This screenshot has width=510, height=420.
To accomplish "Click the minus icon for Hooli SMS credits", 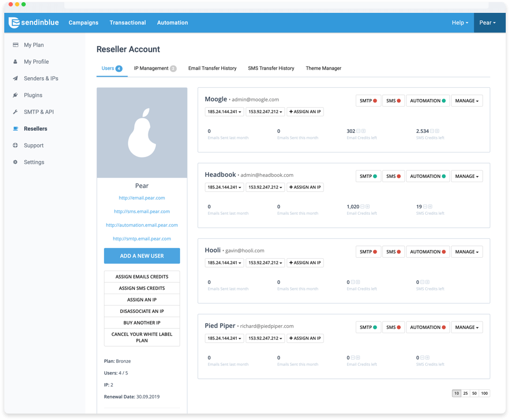I will 423,282.
